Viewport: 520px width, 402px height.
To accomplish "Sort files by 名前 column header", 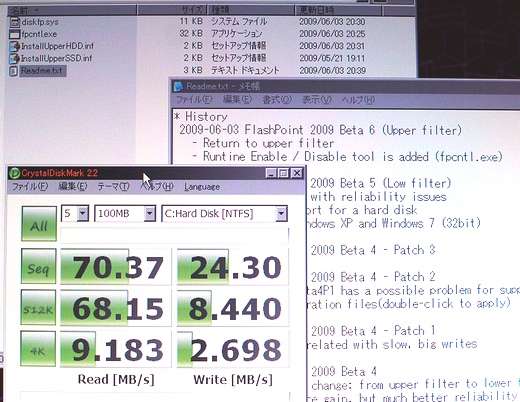I will [72, 10].
